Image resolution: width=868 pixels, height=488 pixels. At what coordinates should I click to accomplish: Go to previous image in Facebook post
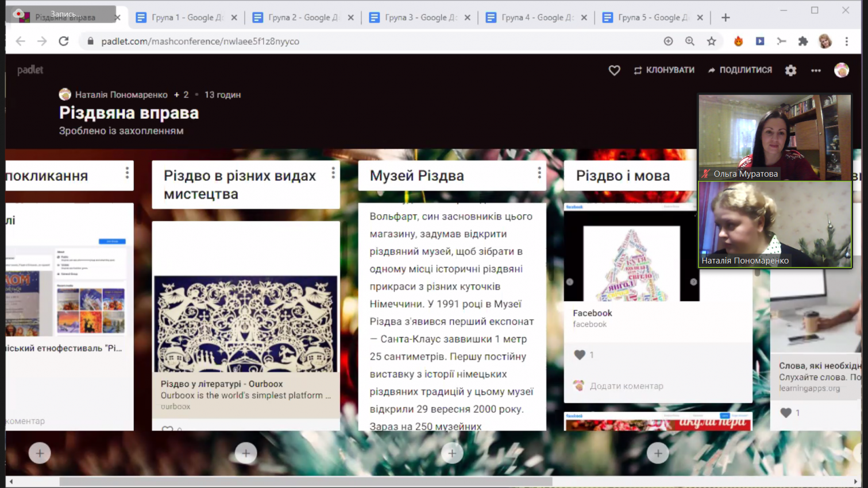point(570,282)
